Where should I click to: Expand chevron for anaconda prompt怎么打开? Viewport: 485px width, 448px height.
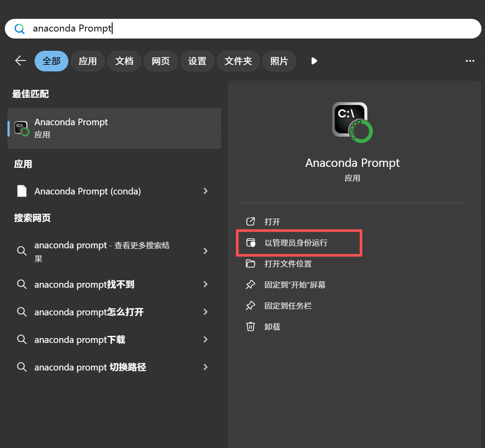click(205, 312)
